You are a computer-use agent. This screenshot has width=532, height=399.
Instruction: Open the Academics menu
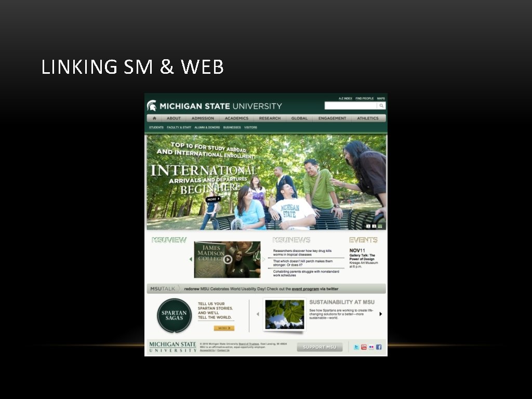click(x=236, y=118)
